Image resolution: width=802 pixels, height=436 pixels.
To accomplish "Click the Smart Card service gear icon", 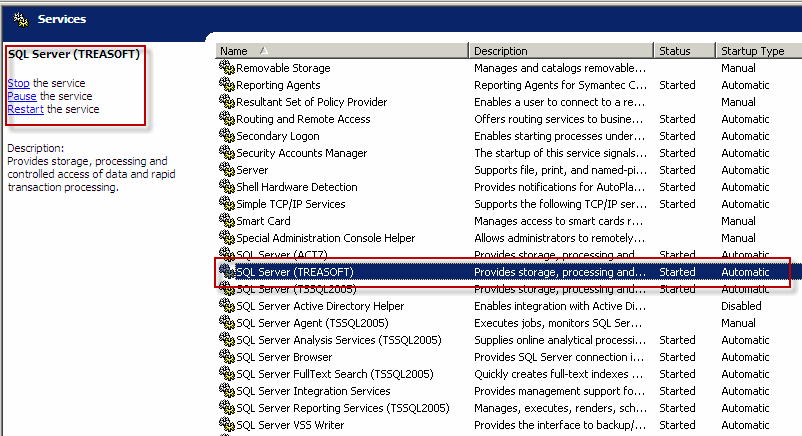I will click(227, 221).
